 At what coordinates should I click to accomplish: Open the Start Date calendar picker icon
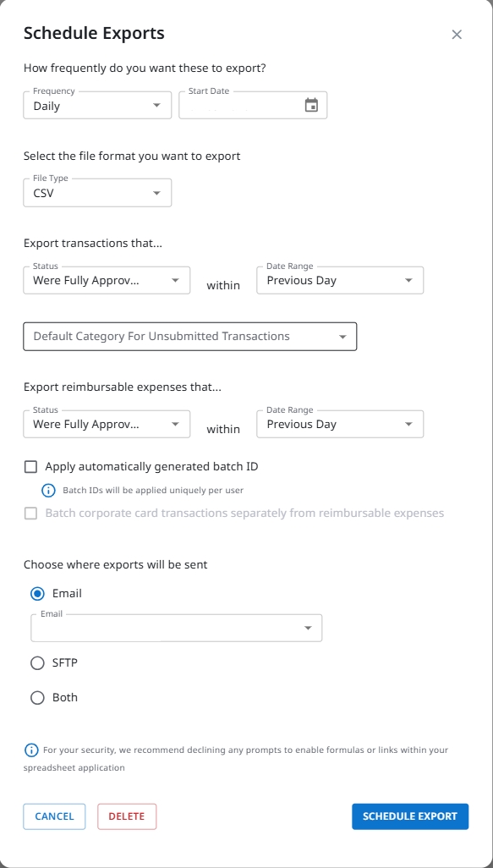click(x=311, y=105)
